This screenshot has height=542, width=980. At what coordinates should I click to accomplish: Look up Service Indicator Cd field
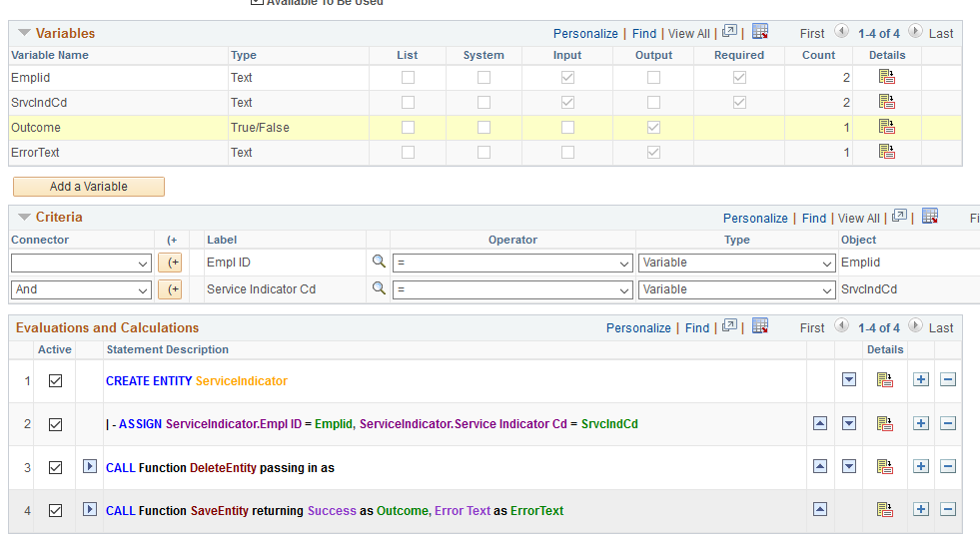click(379, 287)
